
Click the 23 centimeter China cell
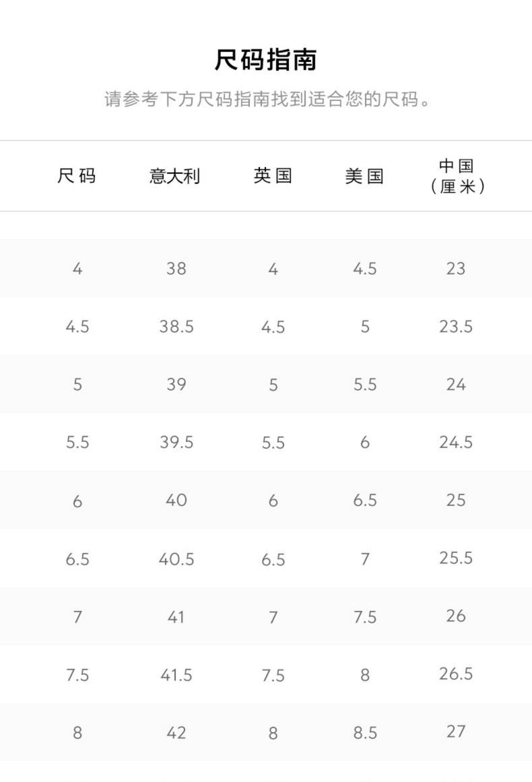coord(456,269)
